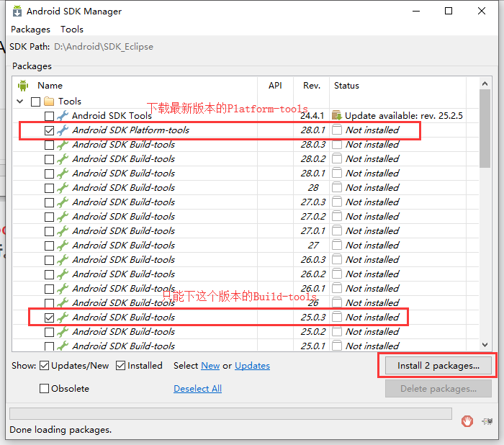This screenshot has height=445, width=504.
Task: Check Android SDK Tools 24.4.1 checkbox
Action: pos(49,116)
